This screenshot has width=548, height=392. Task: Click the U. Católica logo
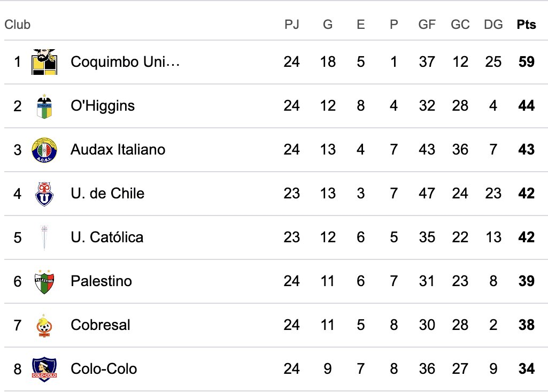point(44,237)
